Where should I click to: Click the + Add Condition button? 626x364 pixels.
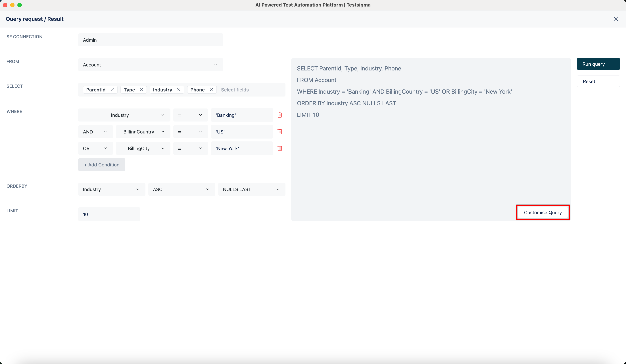pos(101,164)
